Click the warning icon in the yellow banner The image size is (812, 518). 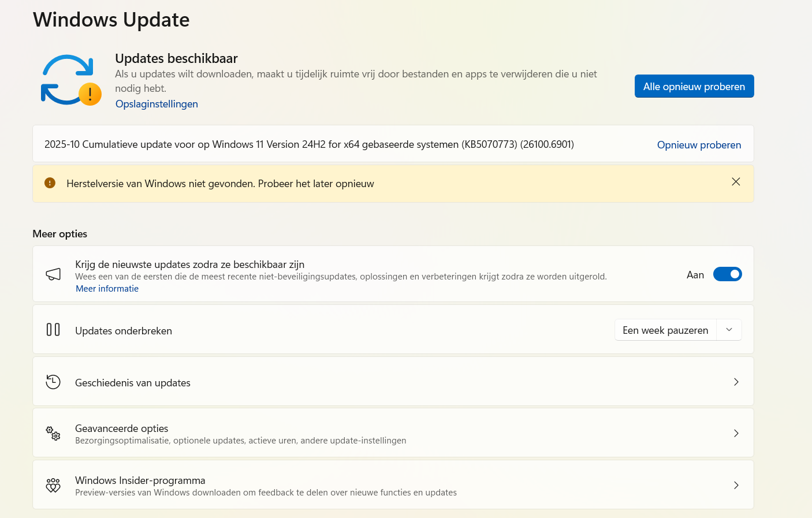[x=50, y=182]
